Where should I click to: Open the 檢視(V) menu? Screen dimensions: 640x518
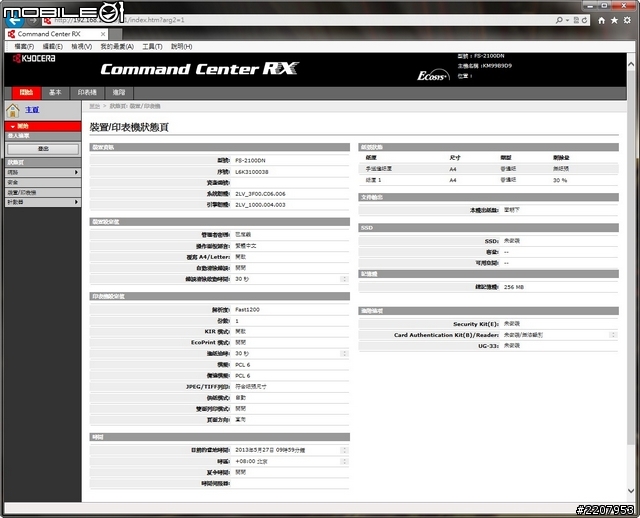pyautogui.click(x=81, y=47)
